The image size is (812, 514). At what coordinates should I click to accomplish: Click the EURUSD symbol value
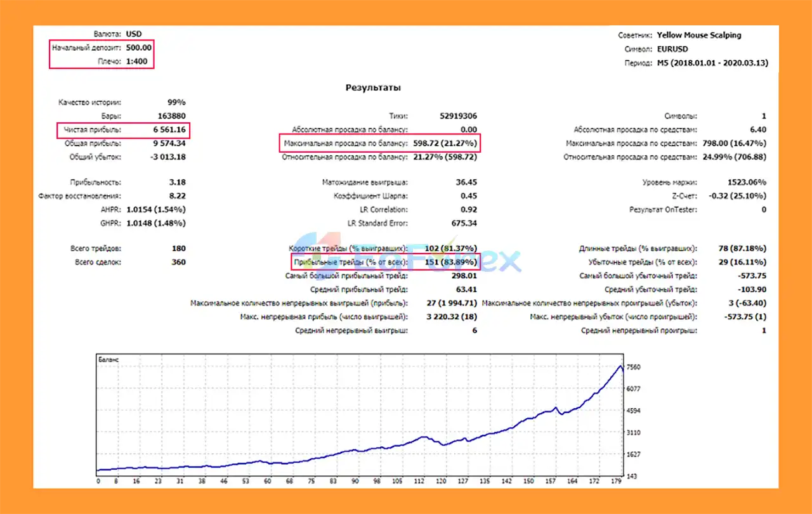(x=672, y=49)
